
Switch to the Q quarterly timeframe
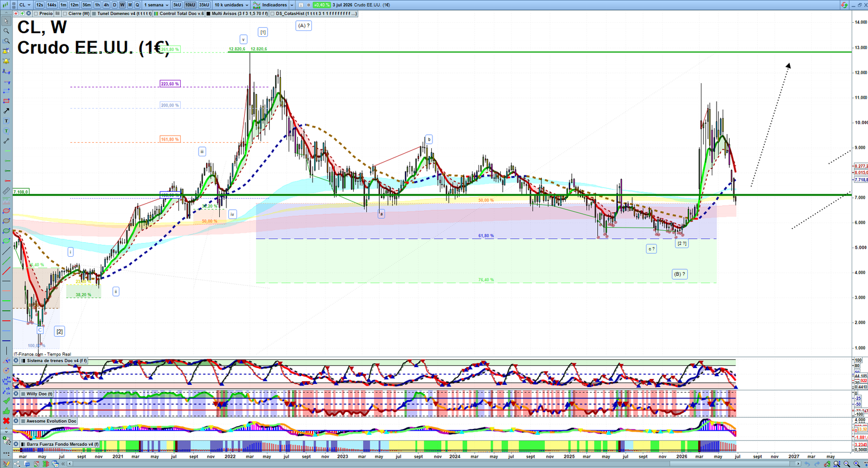coord(137,5)
